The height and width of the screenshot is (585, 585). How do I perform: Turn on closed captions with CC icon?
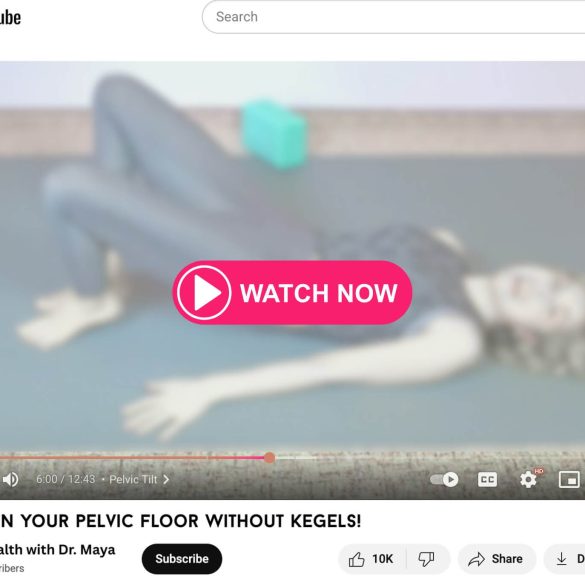coord(487,479)
